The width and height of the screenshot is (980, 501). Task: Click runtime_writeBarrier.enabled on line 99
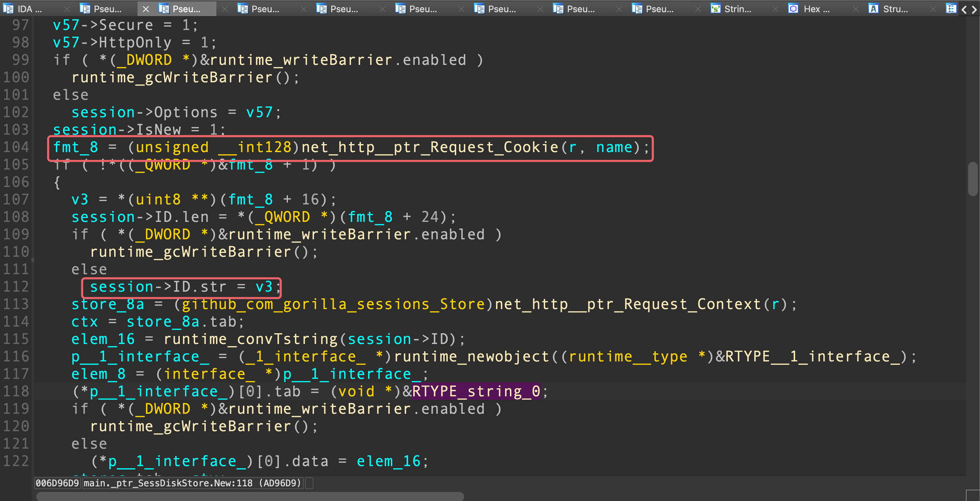pos(338,60)
